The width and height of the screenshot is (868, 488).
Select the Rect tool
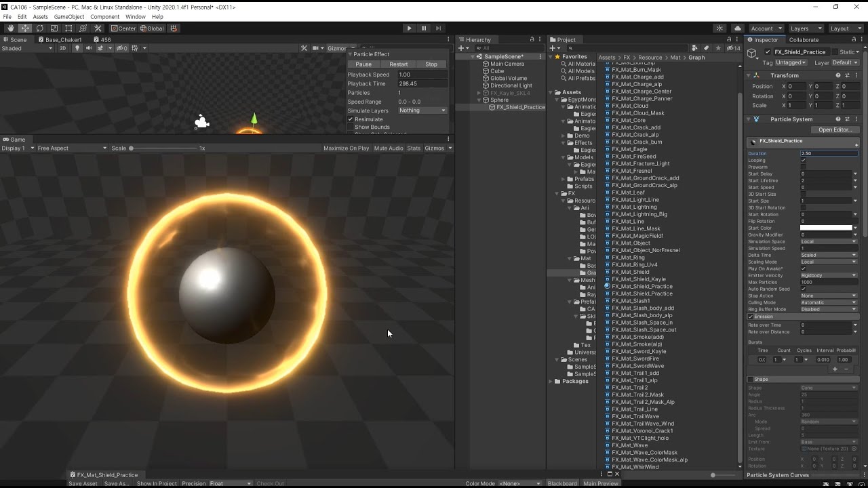[x=68, y=28]
